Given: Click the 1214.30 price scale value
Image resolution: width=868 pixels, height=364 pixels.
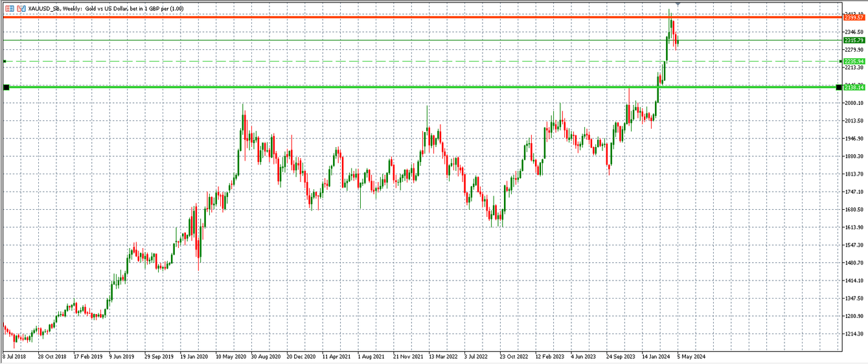Looking at the screenshot, I should 854,334.
